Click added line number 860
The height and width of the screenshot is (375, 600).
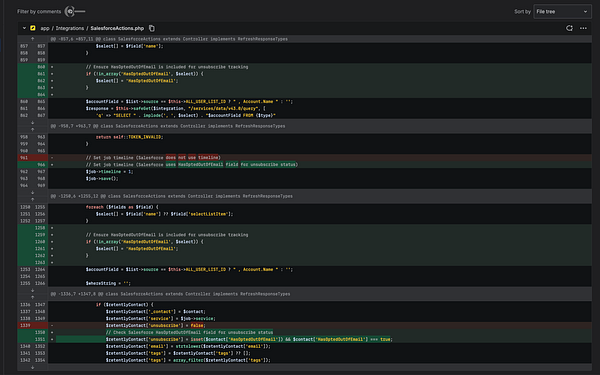41,67
